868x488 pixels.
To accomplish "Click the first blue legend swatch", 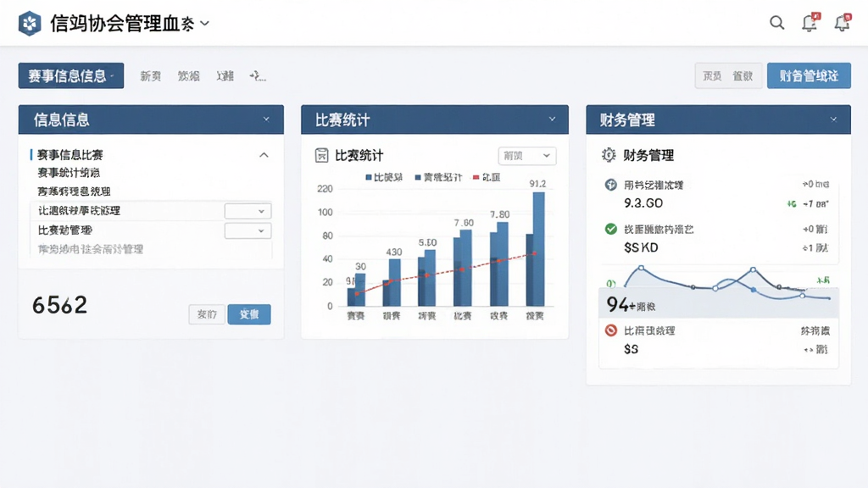I will coord(369,178).
